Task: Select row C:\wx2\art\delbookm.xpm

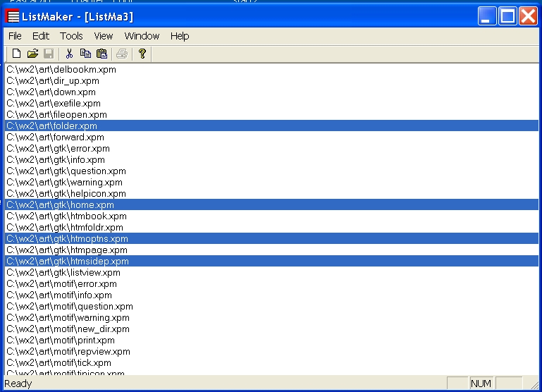Action: (x=271, y=70)
